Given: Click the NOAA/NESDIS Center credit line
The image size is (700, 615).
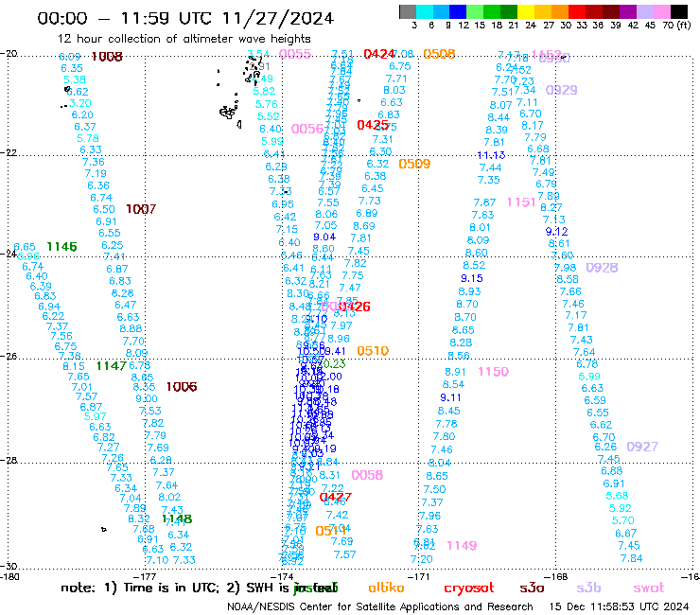Looking at the screenshot, I should [x=380, y=606].
